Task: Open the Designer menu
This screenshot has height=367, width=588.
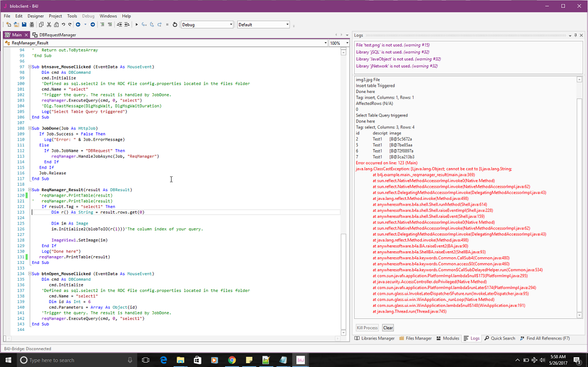Action: coord(36,16)
